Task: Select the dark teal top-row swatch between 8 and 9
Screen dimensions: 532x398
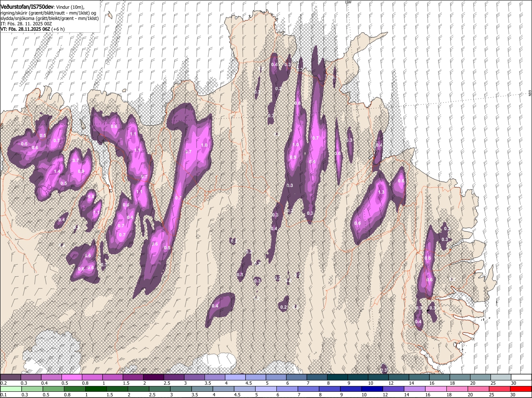Action: click(x=337, y=377)
